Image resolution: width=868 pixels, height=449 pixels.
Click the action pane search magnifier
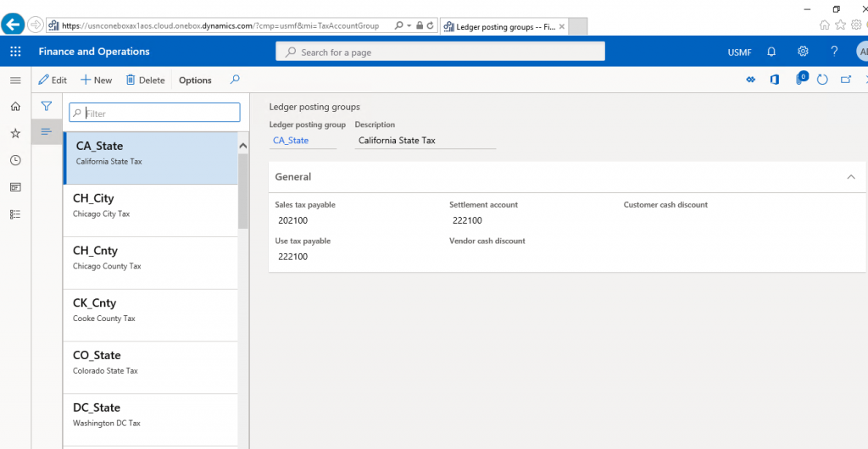pos(235,80)
